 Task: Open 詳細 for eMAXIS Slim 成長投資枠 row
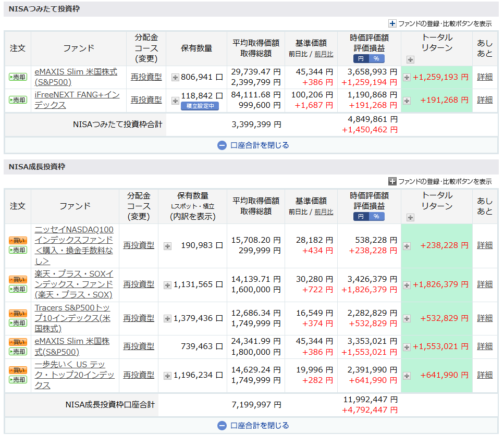[x=485, y=346]
